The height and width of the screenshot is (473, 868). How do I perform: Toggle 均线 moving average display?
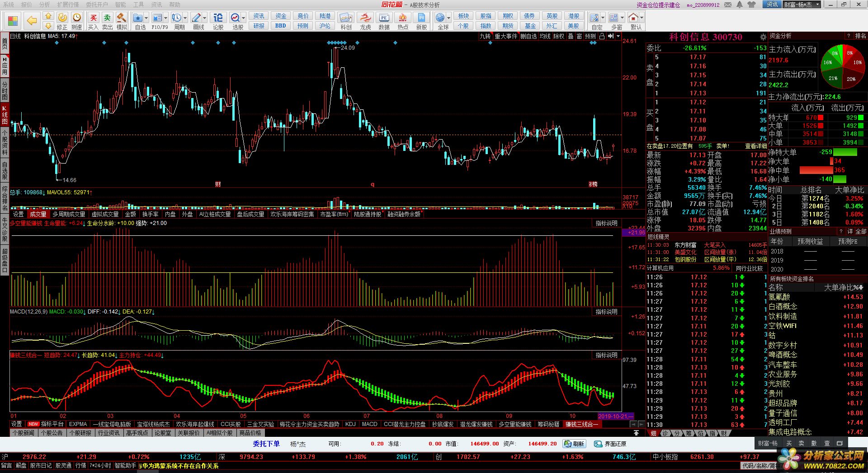point(545,36)
